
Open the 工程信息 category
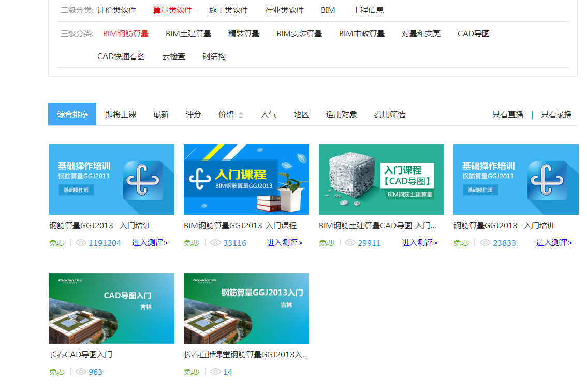coord(368,10)
